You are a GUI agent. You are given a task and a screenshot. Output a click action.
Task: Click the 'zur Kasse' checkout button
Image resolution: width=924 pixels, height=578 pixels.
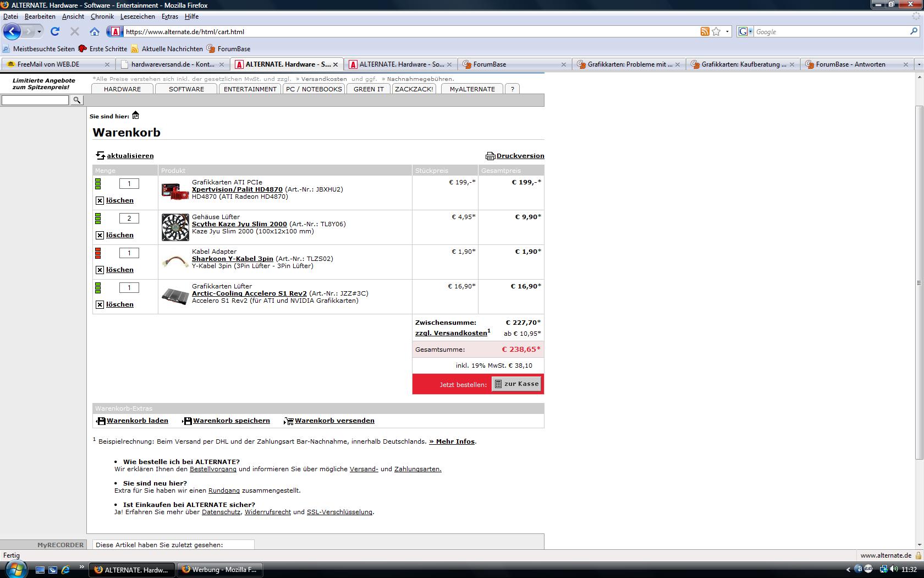(x=516, y=384)
